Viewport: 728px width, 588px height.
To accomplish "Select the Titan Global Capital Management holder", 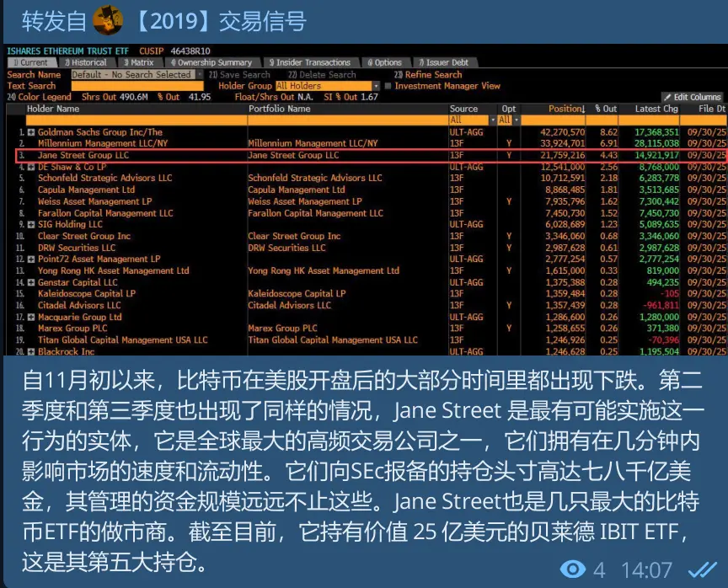I will click(x=122, y=340).
